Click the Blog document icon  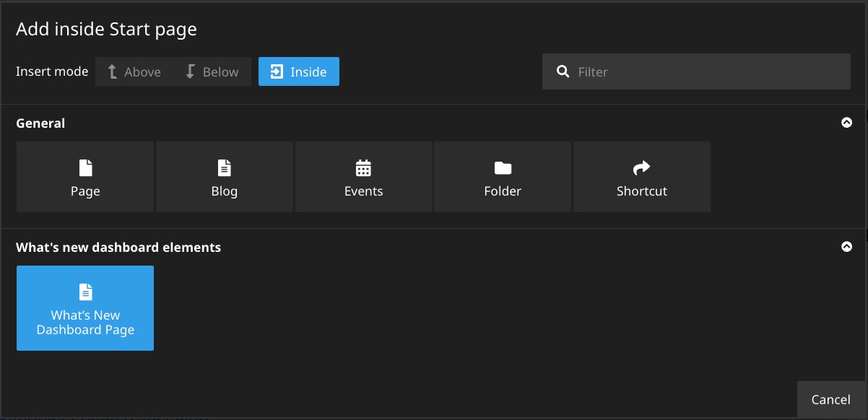[x=225, y=168]
